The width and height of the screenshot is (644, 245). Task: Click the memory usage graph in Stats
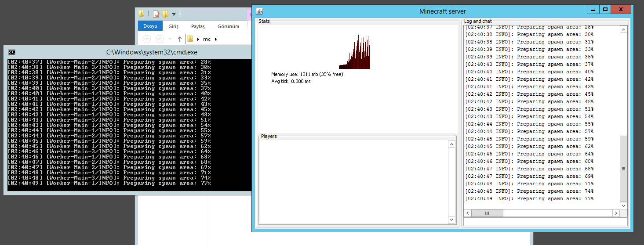coord(355,52)
